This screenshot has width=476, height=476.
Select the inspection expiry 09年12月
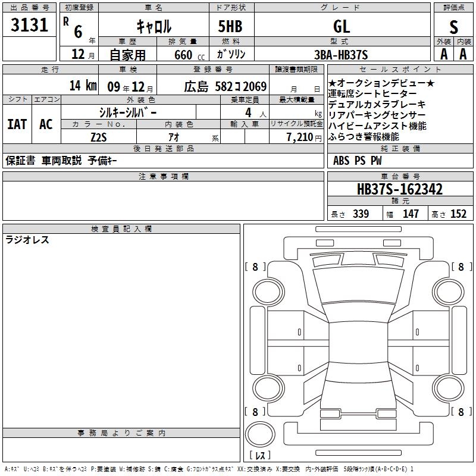click(x=130, y=87)
